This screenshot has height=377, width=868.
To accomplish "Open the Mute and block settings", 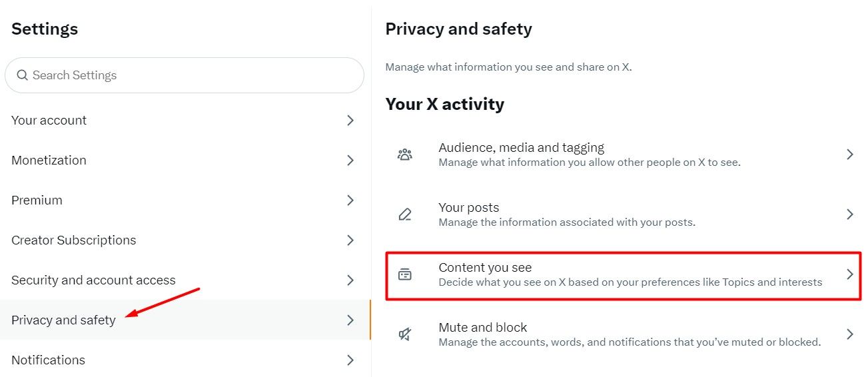I will coord(482,328).
